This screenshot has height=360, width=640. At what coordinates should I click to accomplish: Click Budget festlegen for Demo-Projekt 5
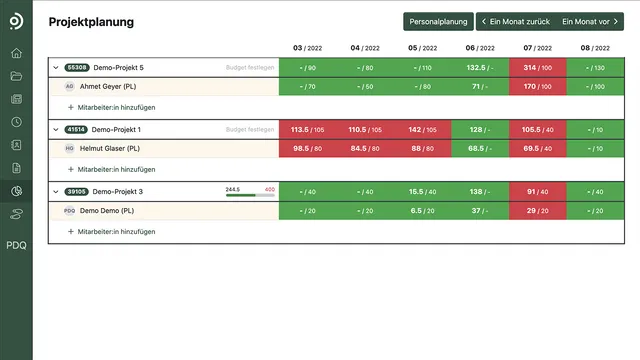(250, 68)
